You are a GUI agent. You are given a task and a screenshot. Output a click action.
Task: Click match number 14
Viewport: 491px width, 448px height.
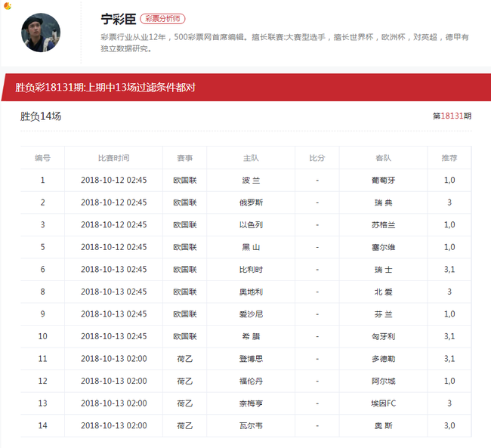(42, 426)
